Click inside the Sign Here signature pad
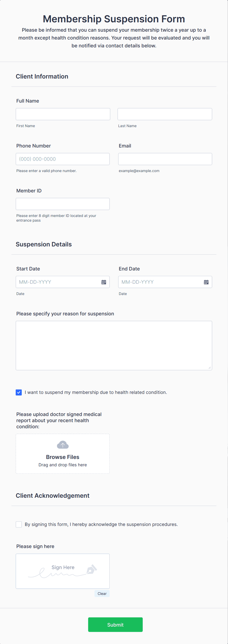The width and height of the screenshot is (228, 644). coord(63,571)
